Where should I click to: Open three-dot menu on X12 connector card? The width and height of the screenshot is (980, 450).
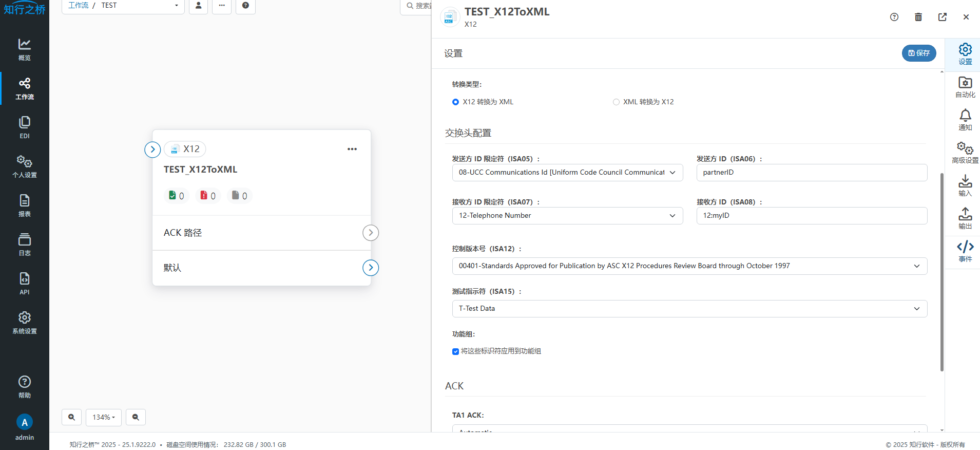[x=352, y=149]
